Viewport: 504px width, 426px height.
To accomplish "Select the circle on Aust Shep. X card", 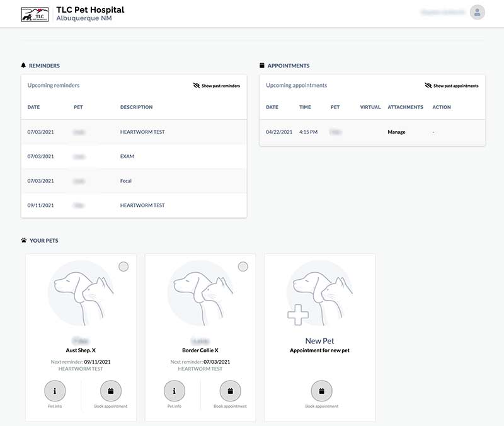I will click(123, 267).
